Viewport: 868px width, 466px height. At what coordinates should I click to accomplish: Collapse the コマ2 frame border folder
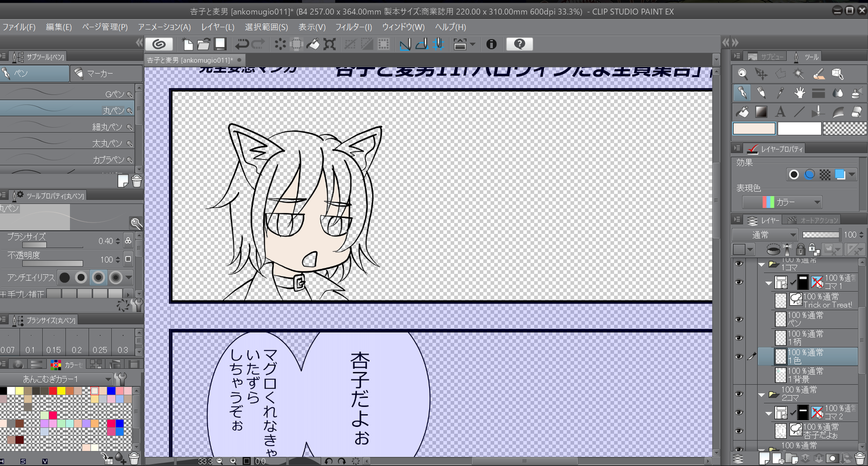click(x=769, y=414)
